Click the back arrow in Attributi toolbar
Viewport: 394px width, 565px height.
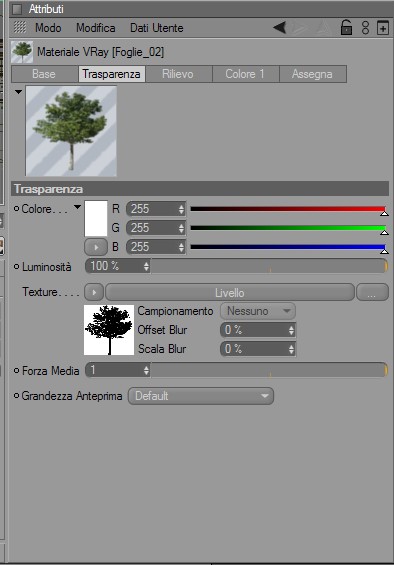280,27
